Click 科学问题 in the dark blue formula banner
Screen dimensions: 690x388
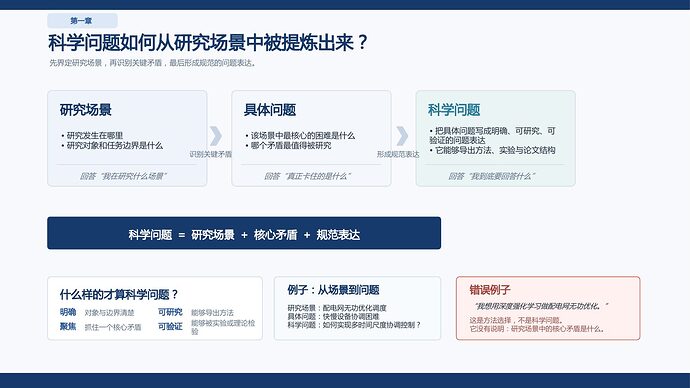pyautogui.click(x=150, y=235)
